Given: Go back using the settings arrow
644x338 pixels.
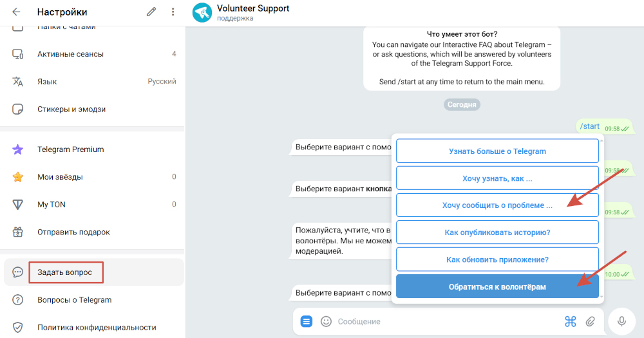Looking at the screenshot, I should click(x=17, y=12).
